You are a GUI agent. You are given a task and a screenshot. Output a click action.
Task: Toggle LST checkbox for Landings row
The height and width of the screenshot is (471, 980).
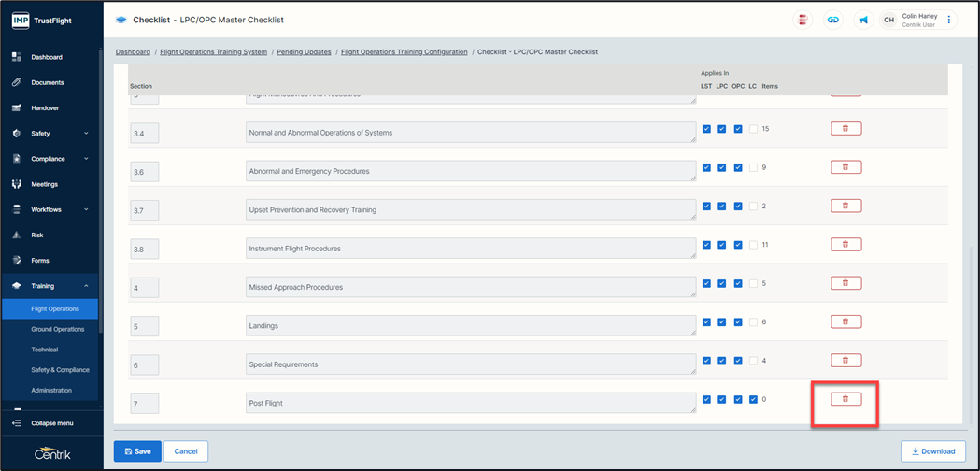[x=706, y=322]
